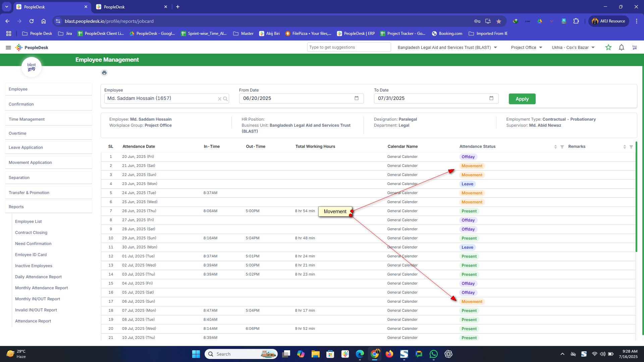Image resolution: width=644 pixels, height=362 pixels.
Task: Open the From Date calendar icon
Action: 356,98
